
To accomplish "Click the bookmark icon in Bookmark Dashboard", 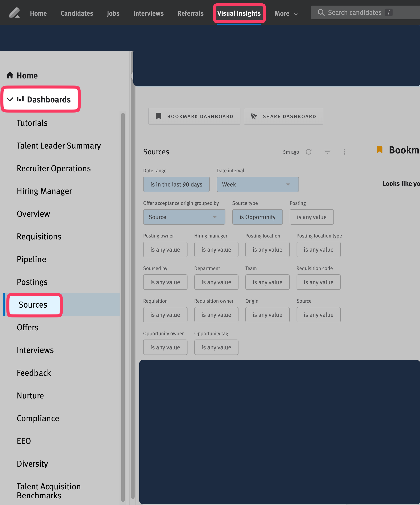I will [158, 116].
